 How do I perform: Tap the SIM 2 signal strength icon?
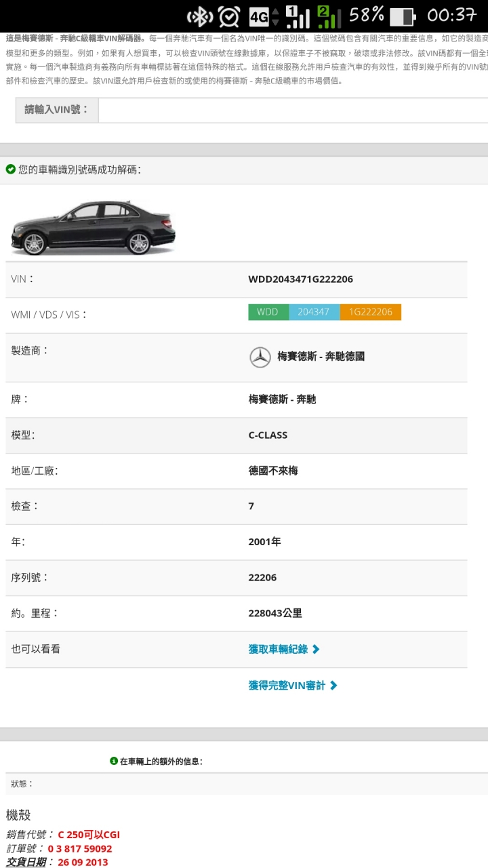[x=329, y=16]
